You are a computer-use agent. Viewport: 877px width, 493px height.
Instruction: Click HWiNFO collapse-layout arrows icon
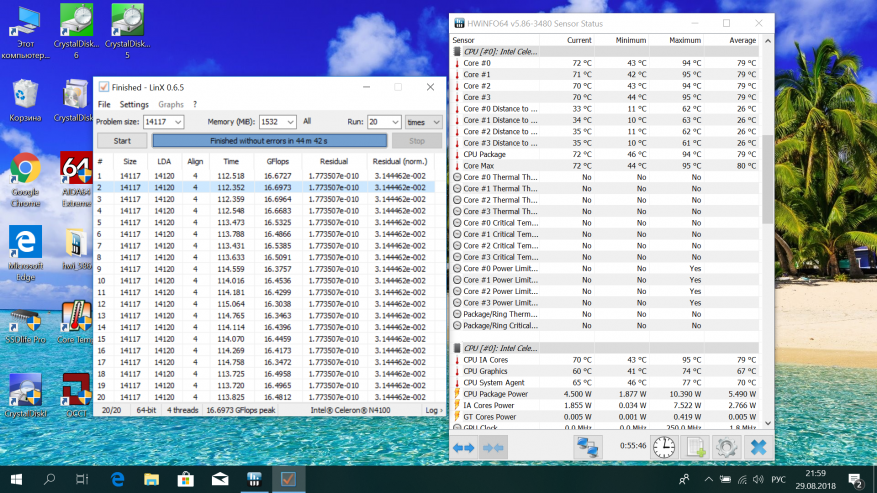[493, 447]
